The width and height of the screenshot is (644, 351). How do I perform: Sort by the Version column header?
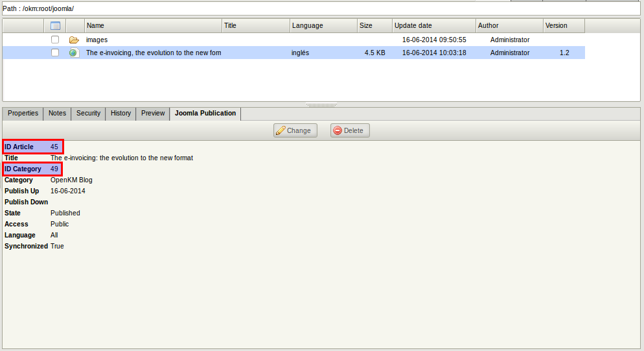564,25
